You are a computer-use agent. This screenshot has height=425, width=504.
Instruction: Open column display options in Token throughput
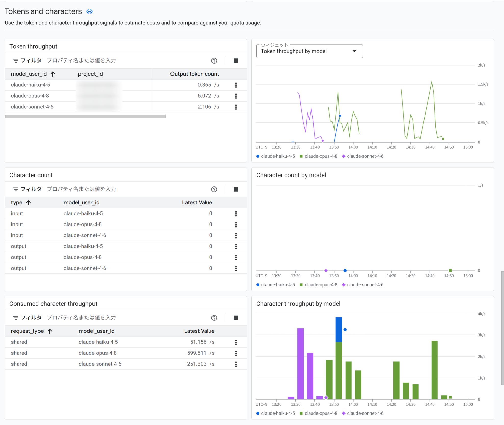coord(236,61)
